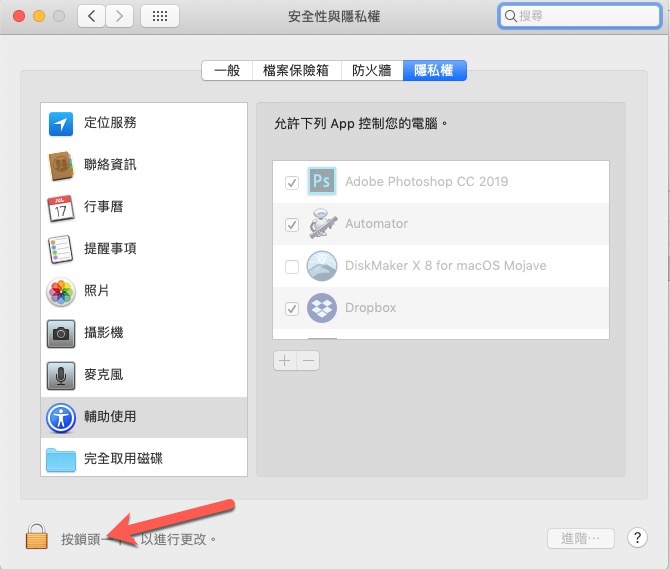Select the 提醒事項 text label

click(x=110, y=248)
